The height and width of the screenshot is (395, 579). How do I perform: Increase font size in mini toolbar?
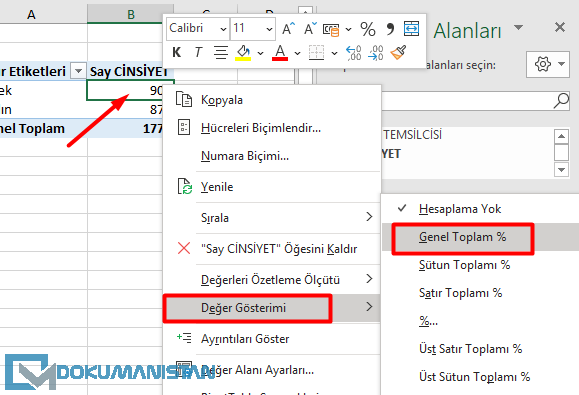[x=288, y=28]
